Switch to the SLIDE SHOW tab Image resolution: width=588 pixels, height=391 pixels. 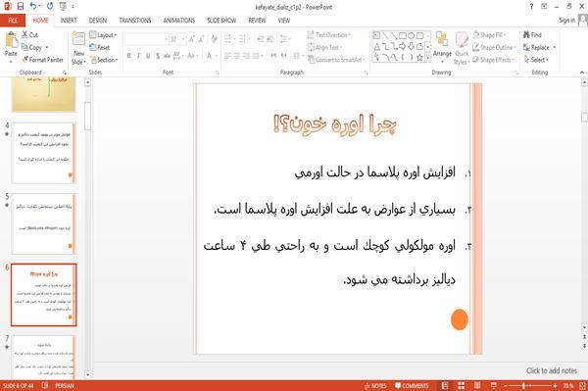[221, 21]
